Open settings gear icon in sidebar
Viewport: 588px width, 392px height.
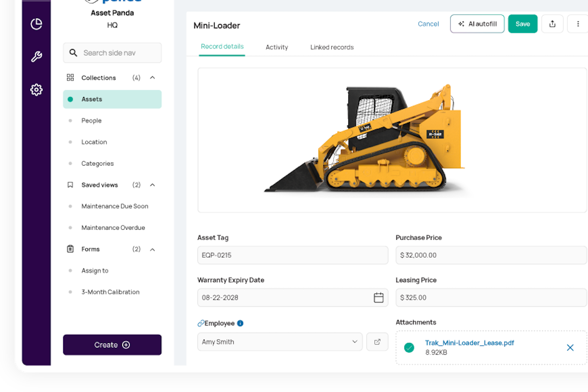click(36, 90)
